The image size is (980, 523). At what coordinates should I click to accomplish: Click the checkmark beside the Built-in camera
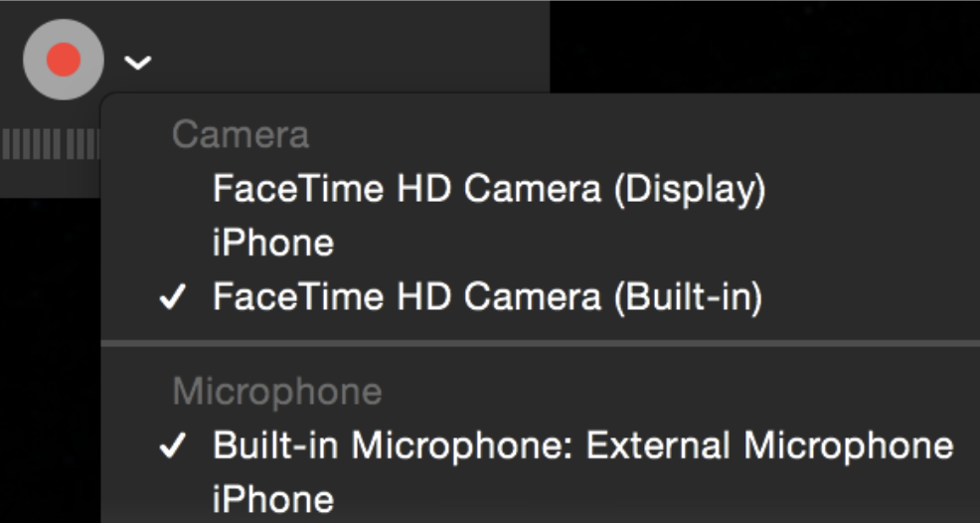[172, 297]
